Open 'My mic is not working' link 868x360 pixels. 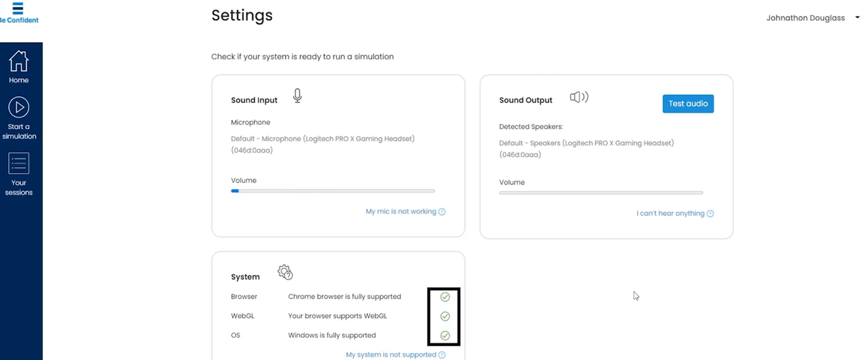(400, 212)
